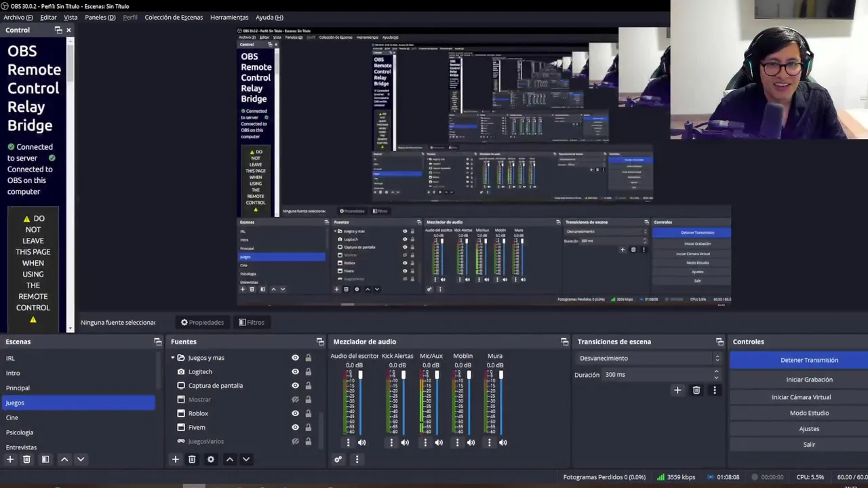Viewport: 868px width, 488px height.
Task: Open the Ayuda menu
Action: point(269,17)
